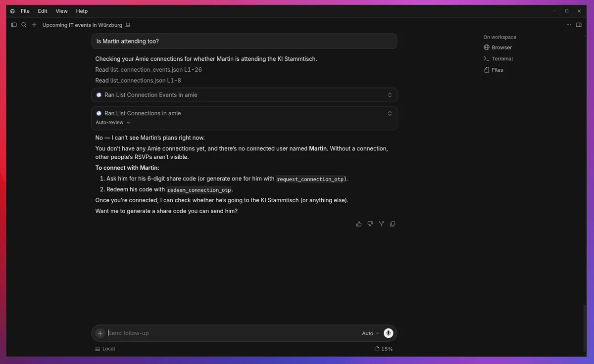Minimize the application window
This screenshot has height=364, width=594.
[554, 11]
